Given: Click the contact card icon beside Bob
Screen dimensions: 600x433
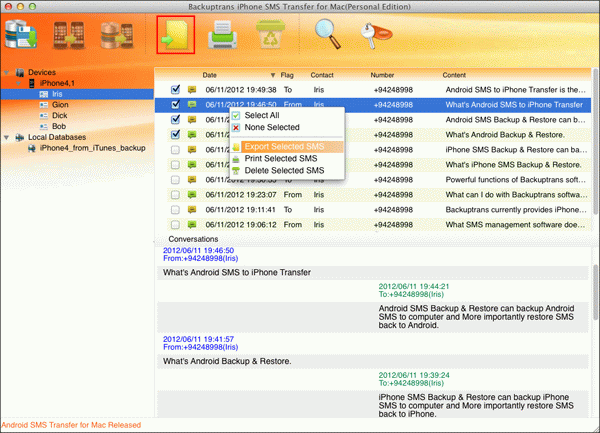Looking at the screenshot, I should tap(44, 126).
